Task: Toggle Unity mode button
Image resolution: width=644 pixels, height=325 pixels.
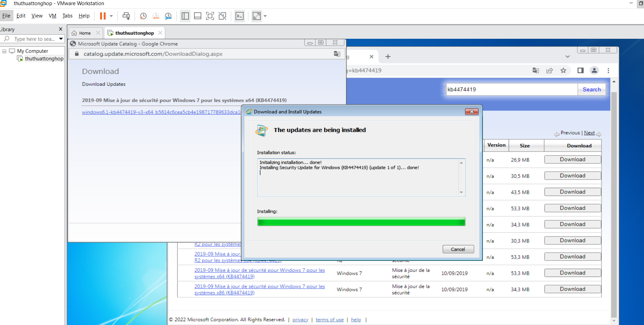Action: 223,16
